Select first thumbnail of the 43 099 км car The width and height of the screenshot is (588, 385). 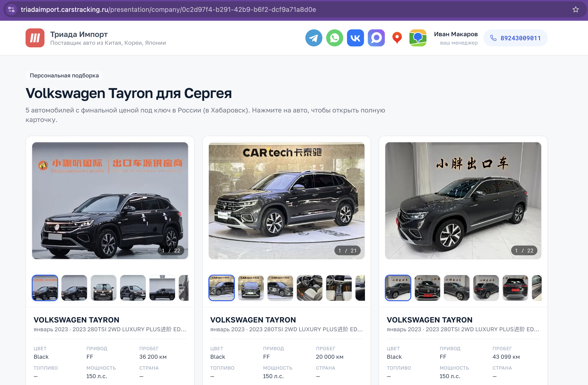pyautogui.click(x=398, y=288)
